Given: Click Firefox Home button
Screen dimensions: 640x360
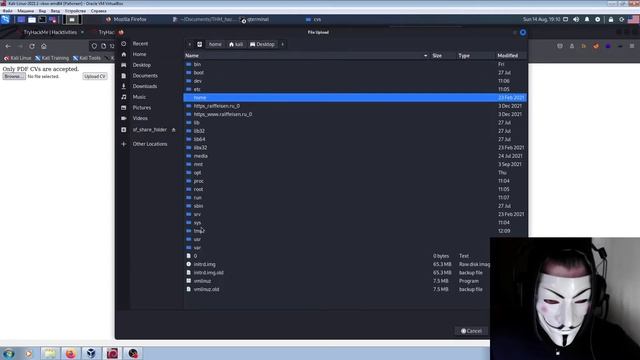Looking at the screenshot, I should tap(44, 47).
